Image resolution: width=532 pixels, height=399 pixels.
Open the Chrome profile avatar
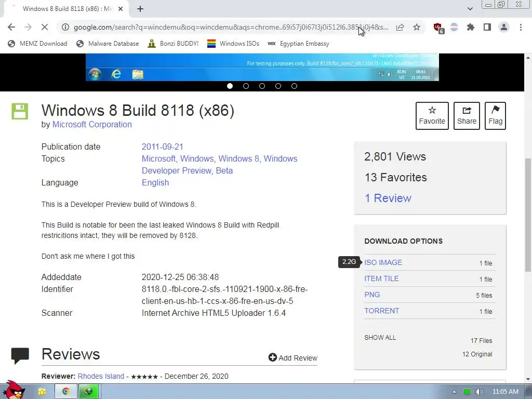(504, 27)
